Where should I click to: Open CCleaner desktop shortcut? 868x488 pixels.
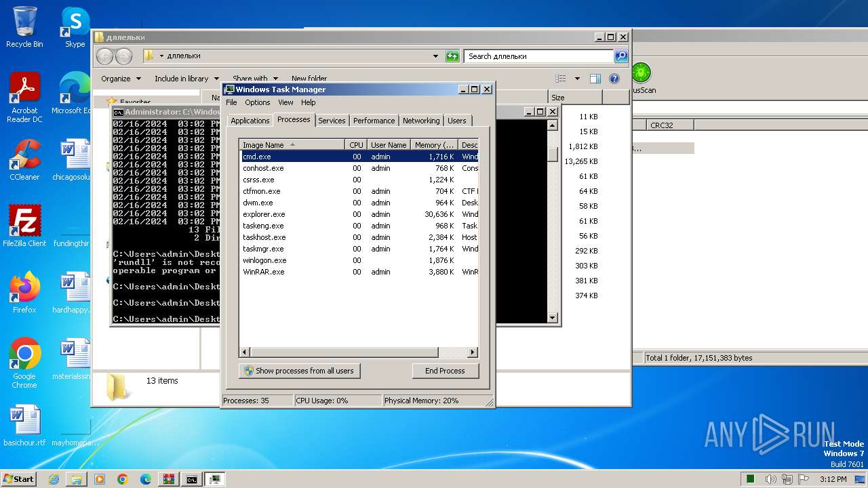click(x=24, y=160)
